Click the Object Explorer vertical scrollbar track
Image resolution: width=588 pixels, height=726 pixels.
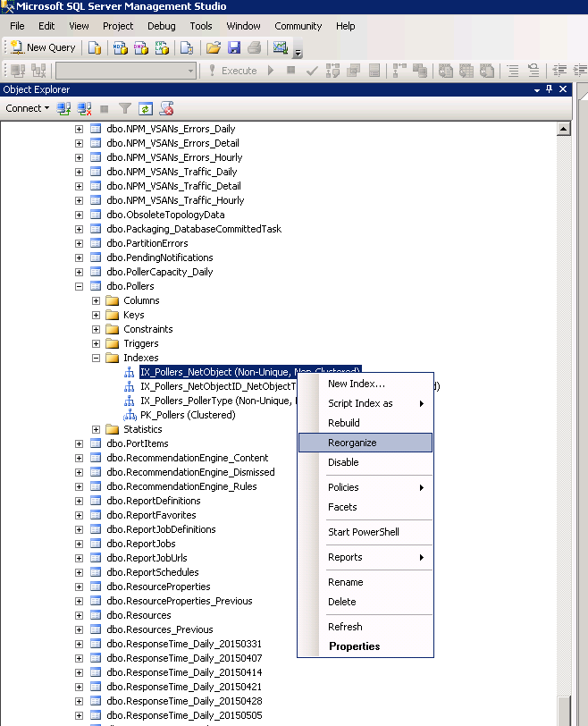[564, 417]
